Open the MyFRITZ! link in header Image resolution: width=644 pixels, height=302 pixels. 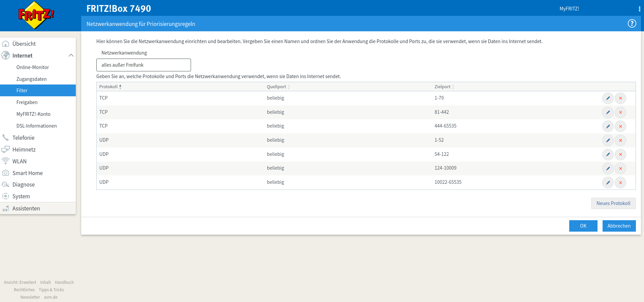click(x=569, y=9)
